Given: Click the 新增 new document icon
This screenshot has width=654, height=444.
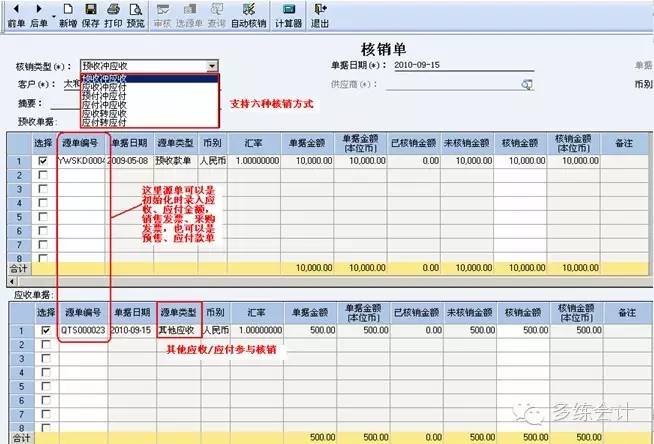Looking at the screenshot, I should click(68, 15).
